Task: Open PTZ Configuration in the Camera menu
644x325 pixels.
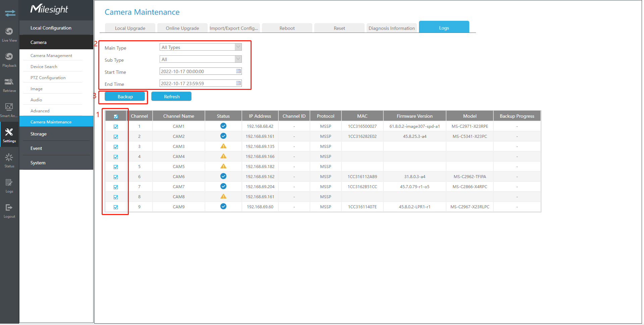Action: [x=48, y=78]
